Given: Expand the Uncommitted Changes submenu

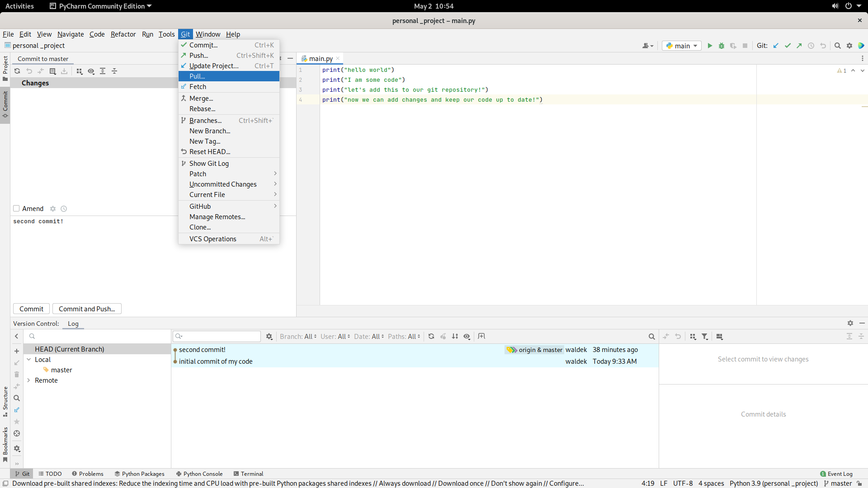Looking at the screenshot, I should [x=229, y=184].
